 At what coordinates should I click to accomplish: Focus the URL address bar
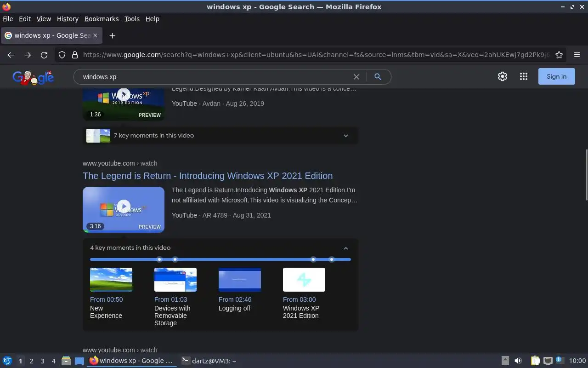(x=316, y=55)
